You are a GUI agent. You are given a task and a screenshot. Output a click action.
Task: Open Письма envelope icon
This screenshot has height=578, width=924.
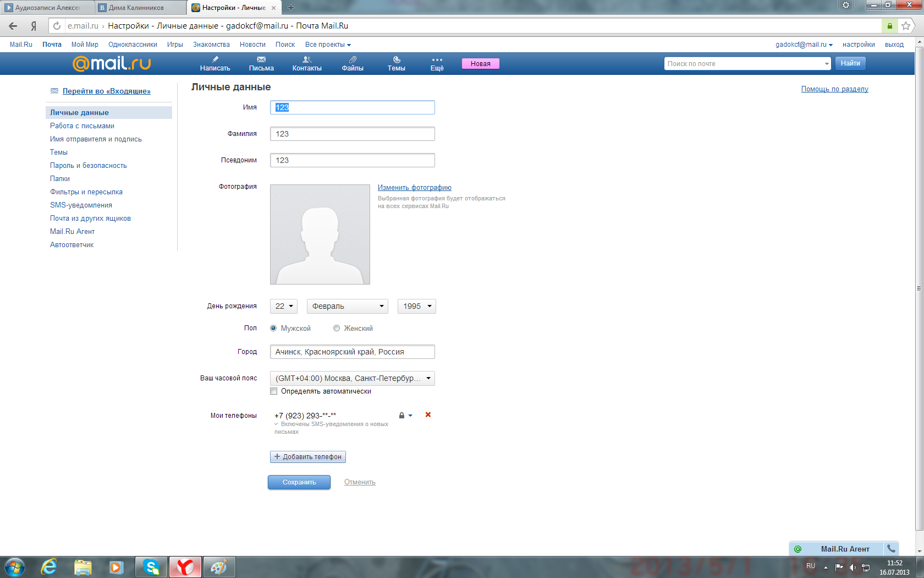click(261, 63)
